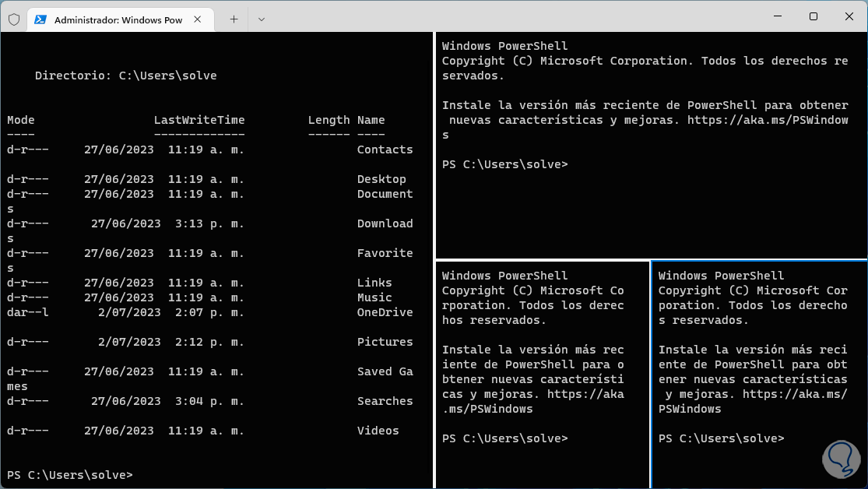Click the horizontal divider below top-right pane

(651, 259)
